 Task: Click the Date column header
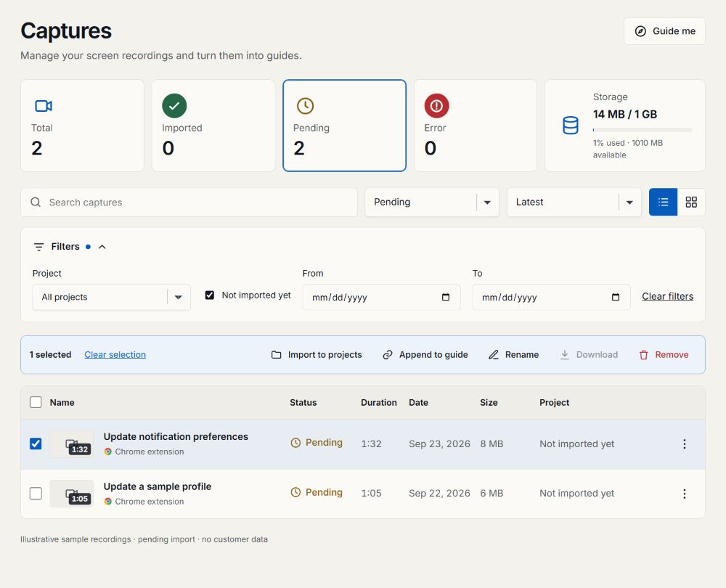coord(419,402)
